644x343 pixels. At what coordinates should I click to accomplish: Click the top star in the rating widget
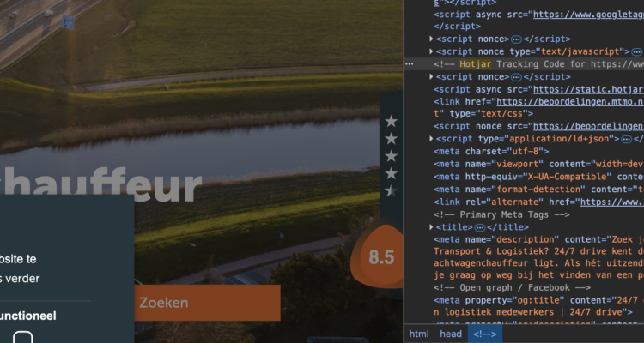pos(392,122)
